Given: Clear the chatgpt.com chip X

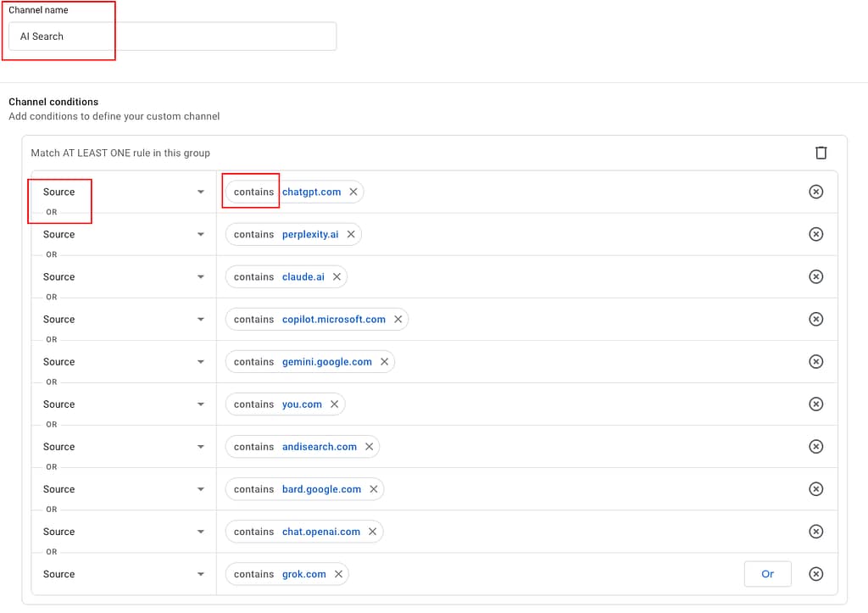Looking at the screenshot, I should tap(353, 192).
